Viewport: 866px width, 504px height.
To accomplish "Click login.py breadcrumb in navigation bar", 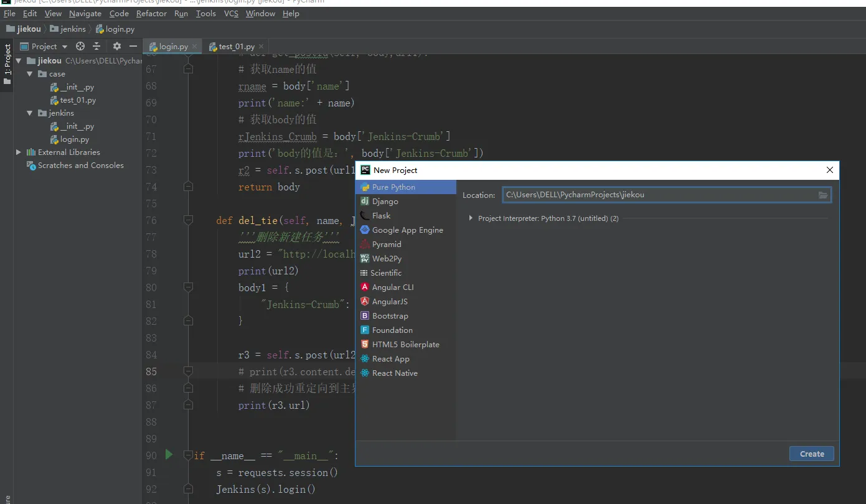I will pos(115,29).
